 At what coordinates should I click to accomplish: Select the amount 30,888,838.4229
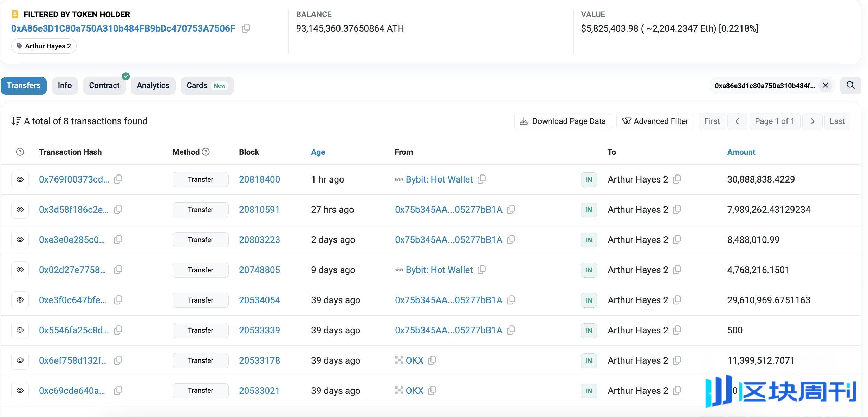pos(761,179)
